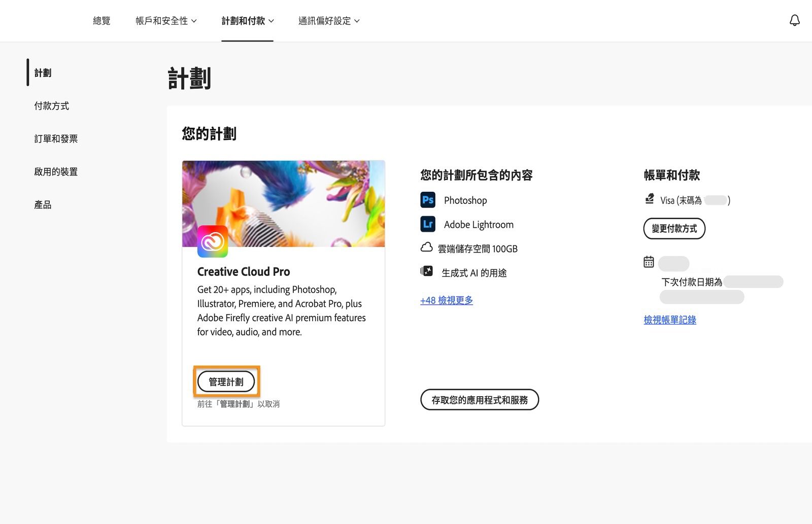Select 計劃 in the sidebar
Image resolution: width=812 pixels, height=524 pixels.
[x=43, y=73]
